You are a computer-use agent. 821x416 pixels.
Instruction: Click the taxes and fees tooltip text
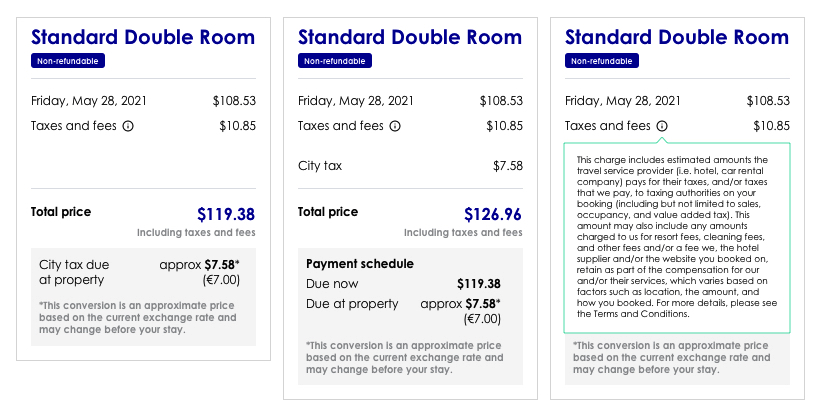(676, 237)
